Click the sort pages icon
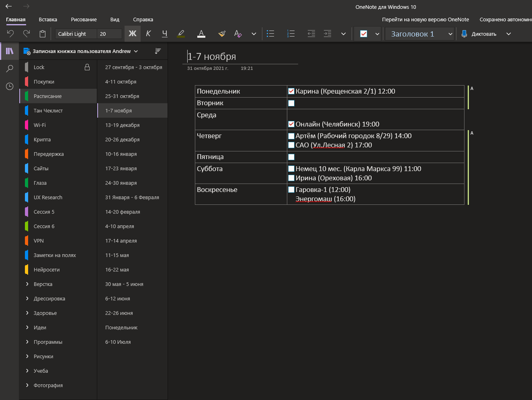 pyautogui.click(x=158, y=51)
